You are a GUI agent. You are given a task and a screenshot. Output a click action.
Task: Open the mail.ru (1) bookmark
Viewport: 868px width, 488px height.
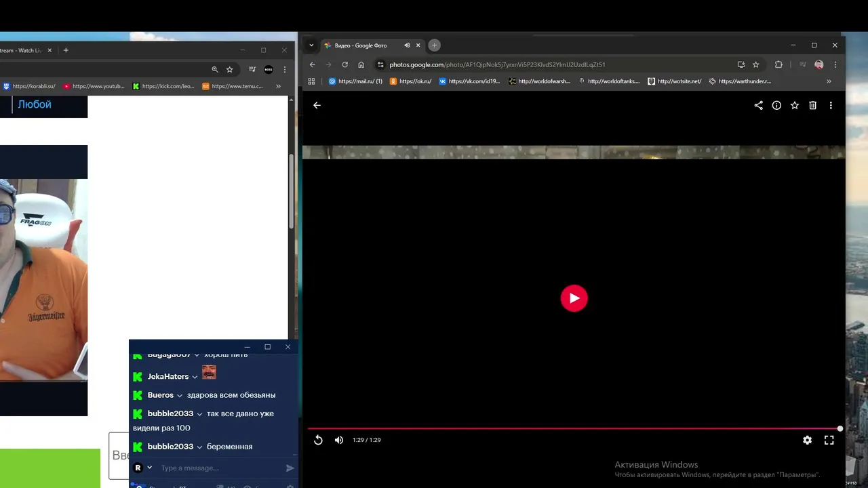[355, 81]
